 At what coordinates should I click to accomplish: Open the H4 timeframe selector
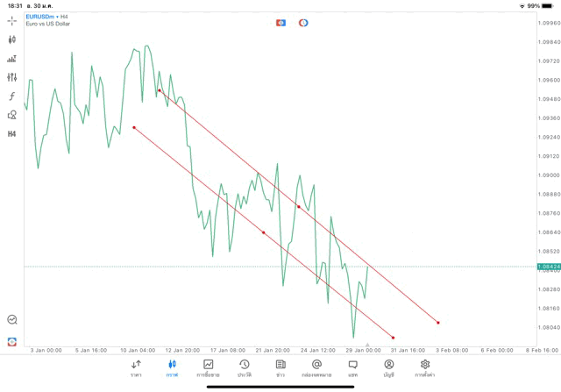(11, 134)
